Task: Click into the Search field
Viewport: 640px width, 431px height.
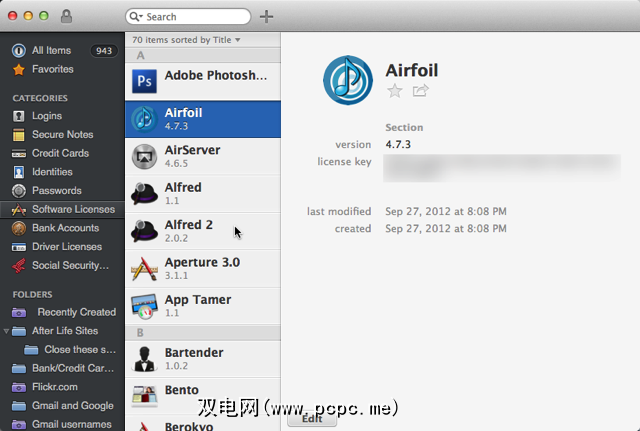Action: [188, 17]
